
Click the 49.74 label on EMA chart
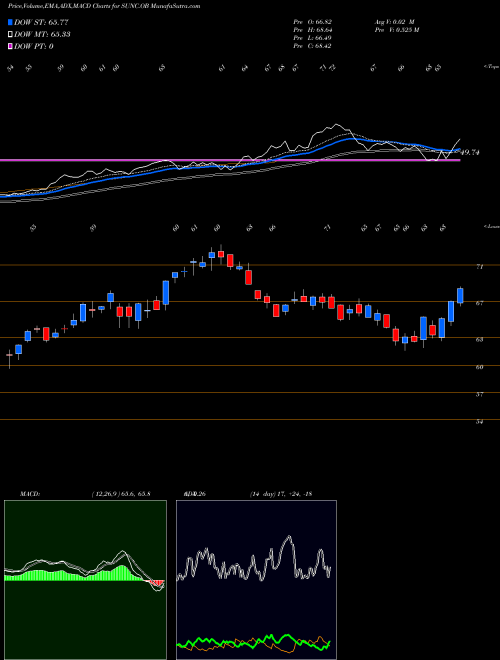[471, 152]
